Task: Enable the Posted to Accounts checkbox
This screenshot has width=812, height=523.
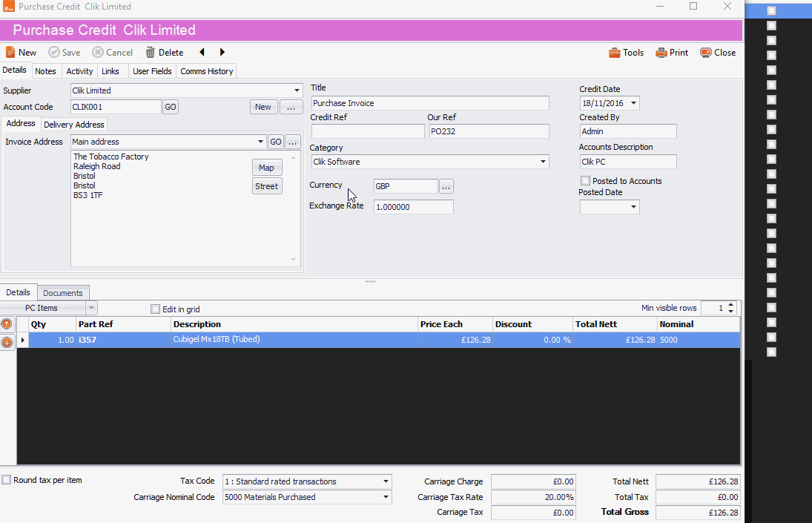Action: point(585,180)
